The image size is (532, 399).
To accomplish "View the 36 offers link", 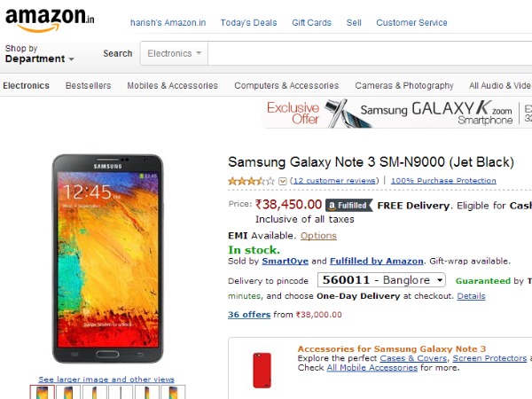I will tap(248, 314).
